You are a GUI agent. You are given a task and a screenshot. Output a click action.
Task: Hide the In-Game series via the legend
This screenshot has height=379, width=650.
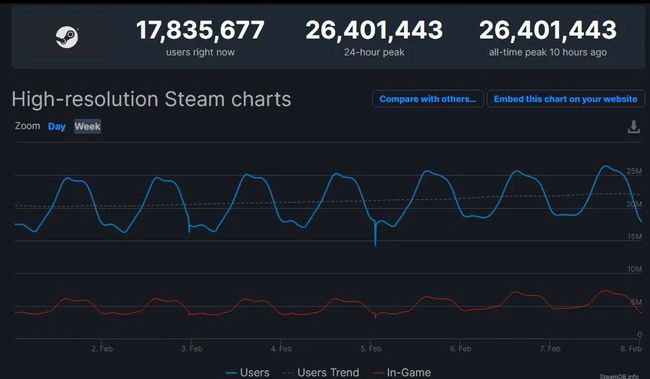(x=402, y=373)
